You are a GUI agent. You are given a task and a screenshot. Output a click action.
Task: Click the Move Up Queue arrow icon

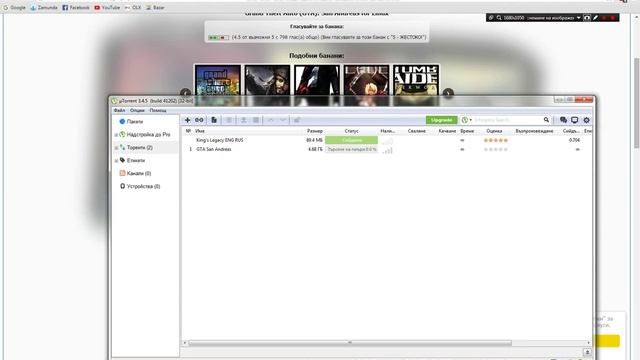tap(271, 120)
